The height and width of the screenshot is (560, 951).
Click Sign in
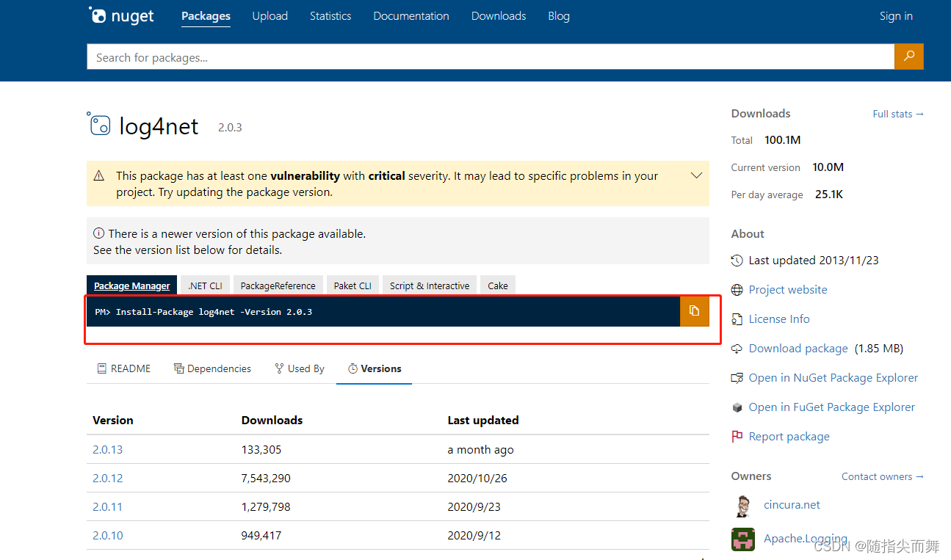[896, 16]
